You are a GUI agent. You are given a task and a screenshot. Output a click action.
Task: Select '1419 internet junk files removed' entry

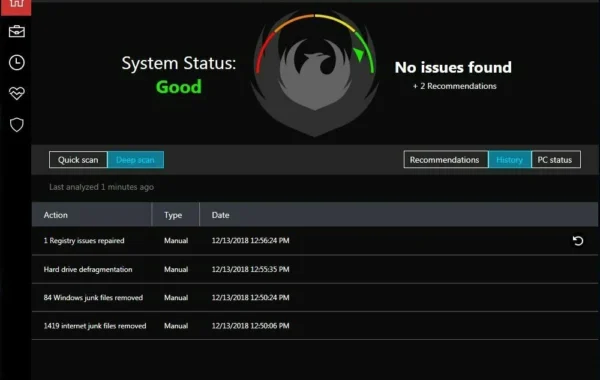click(x=95, y=326)
